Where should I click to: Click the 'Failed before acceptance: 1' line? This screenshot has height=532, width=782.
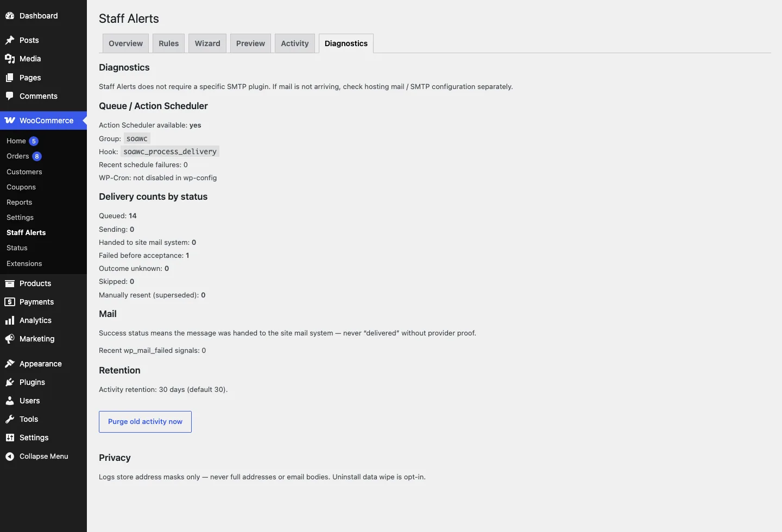pos(144,256)
